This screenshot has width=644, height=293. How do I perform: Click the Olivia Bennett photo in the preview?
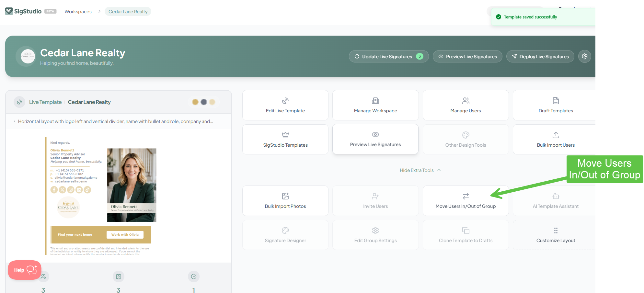[132, 185]
